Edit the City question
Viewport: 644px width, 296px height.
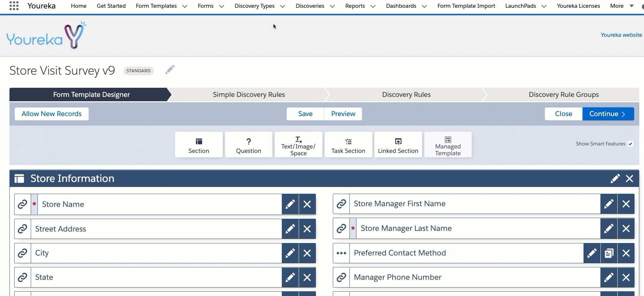point(290,253)
